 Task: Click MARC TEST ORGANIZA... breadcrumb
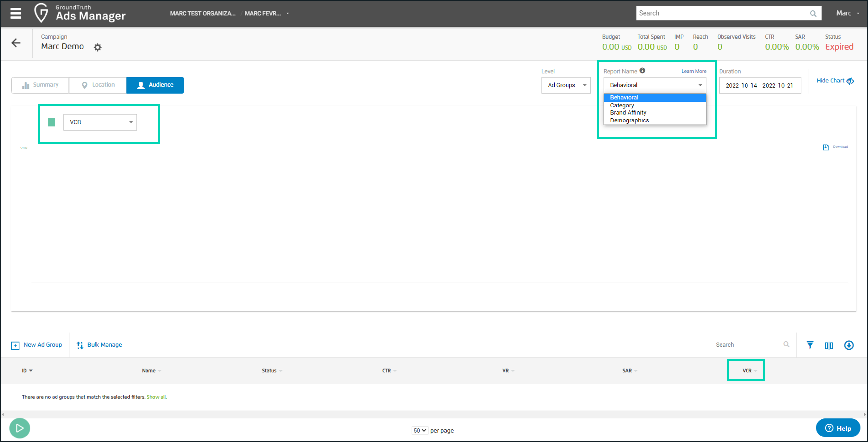202,13
